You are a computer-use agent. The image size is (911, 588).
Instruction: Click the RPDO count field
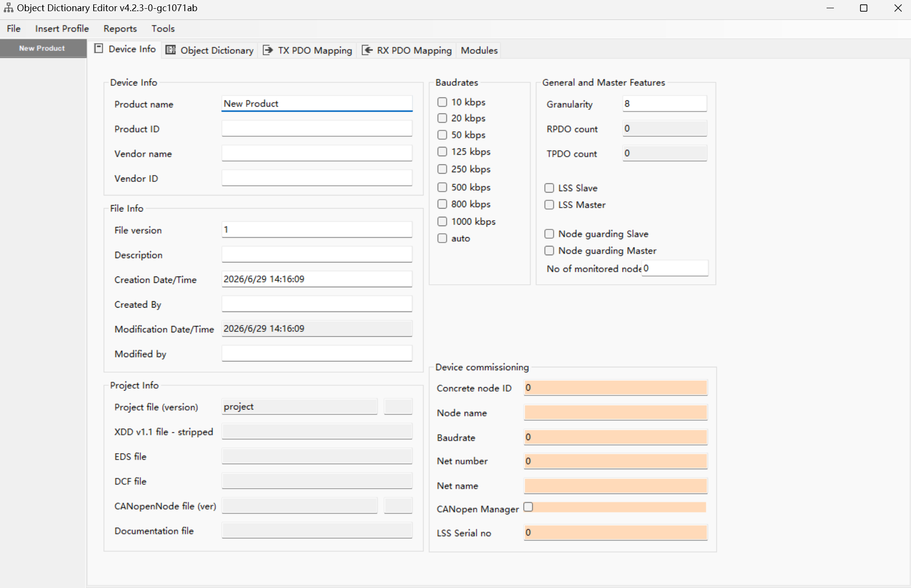tap(665, 128)
